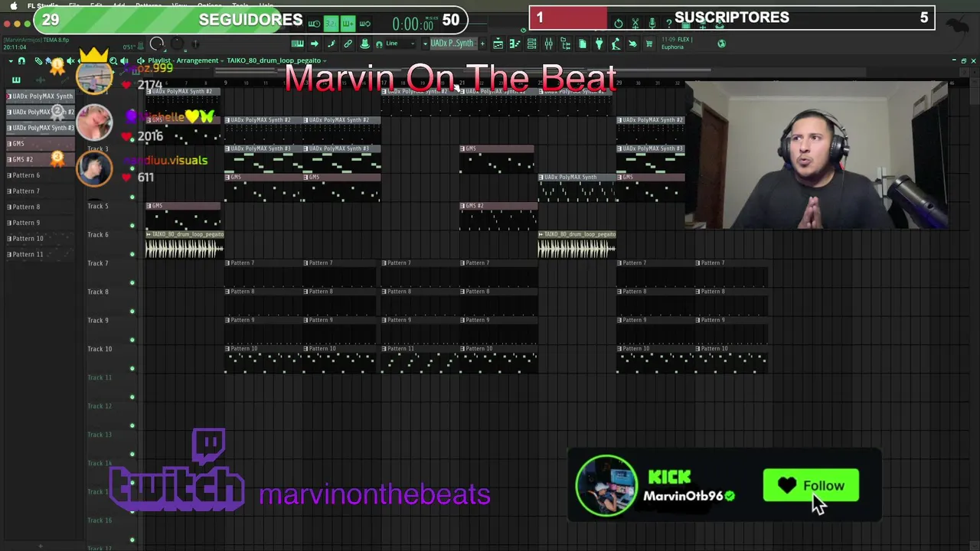Click the arrow right toolbar icon
The width and height of the screenshot is (980, 551).
click(315, 44)
